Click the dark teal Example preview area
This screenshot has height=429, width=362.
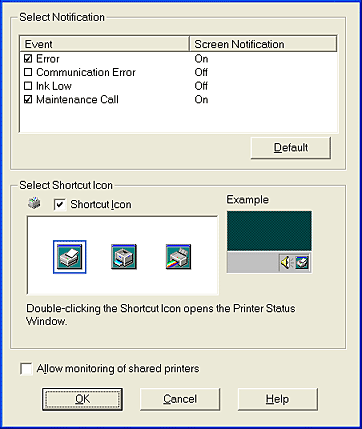click(x=269, y=231)
